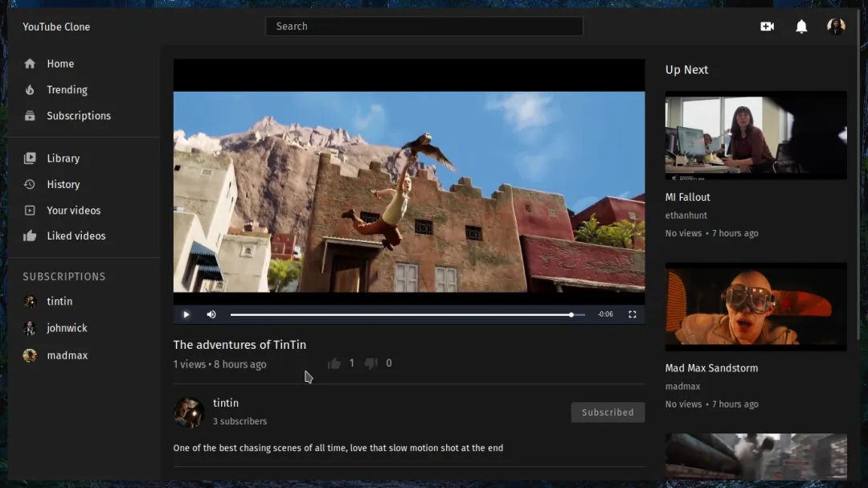This screenshot has height=488, width=868.
Task: Open the Mad Max Sandstorm title
Action: [711, 368]
